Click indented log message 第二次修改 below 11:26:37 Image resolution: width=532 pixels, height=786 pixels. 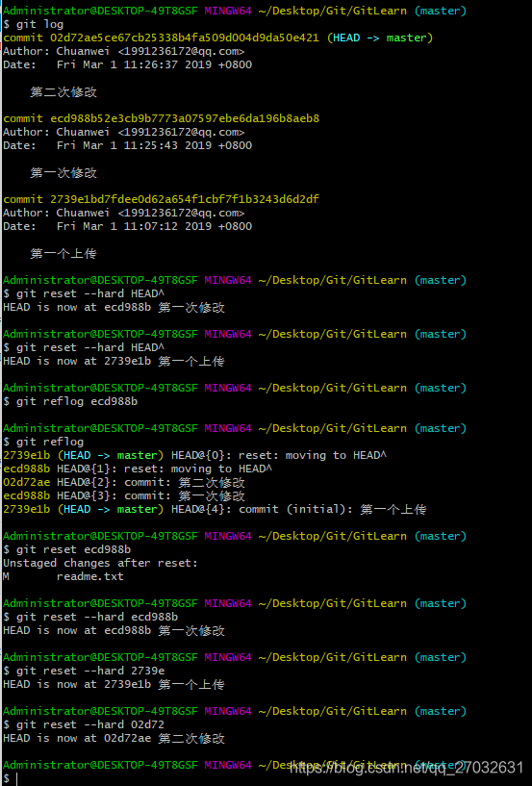pos(63,91)
